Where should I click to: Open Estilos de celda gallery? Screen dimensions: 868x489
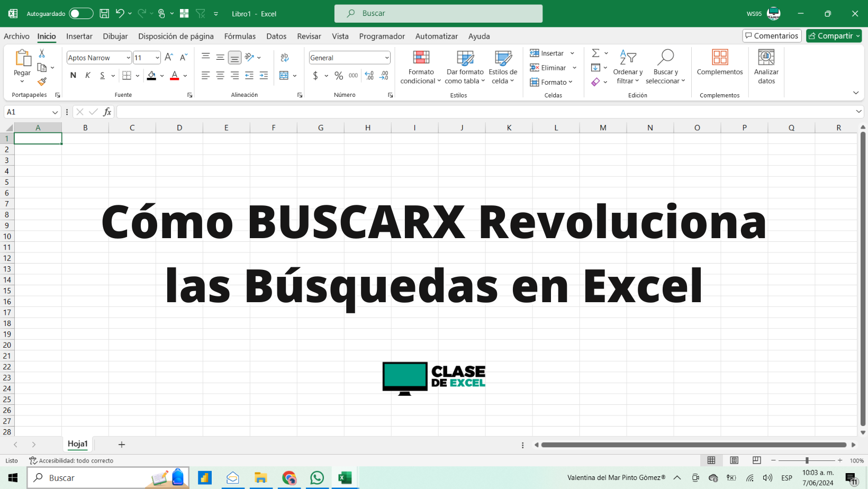point(503,67)
